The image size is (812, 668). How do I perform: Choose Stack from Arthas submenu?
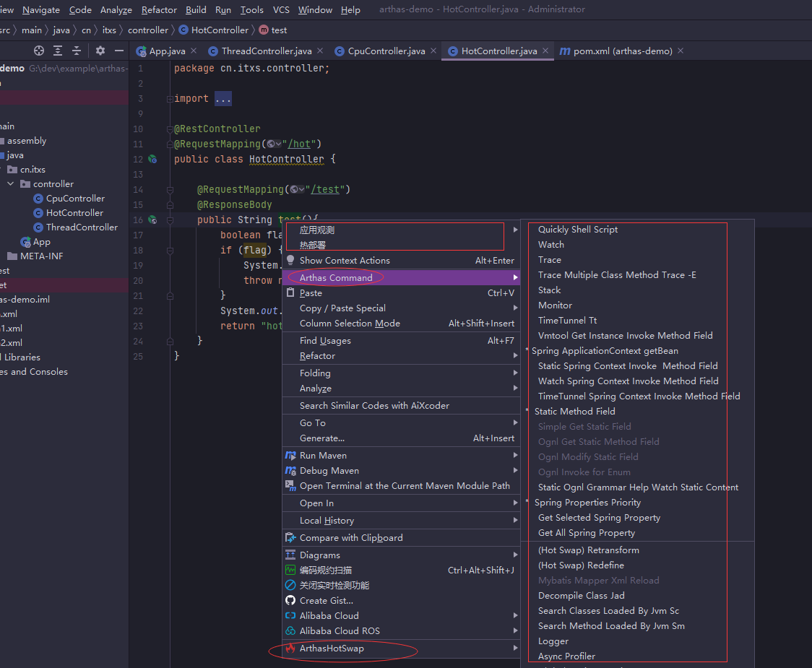pyautogui.click(x=550, y=290)
